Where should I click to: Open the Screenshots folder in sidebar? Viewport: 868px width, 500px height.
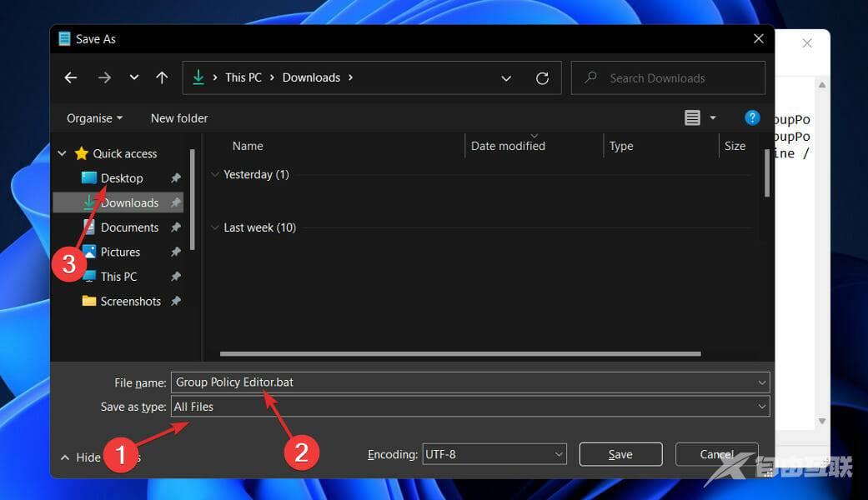coord(130,302)
